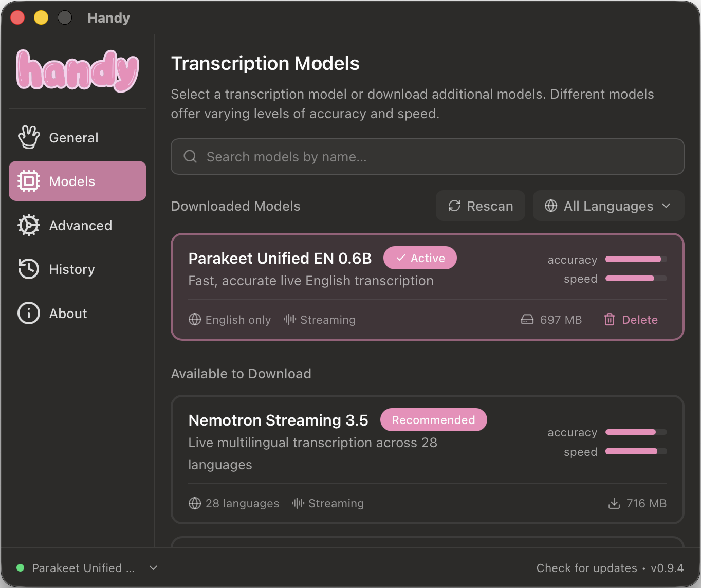This screenshot has height=588, width=701.
Task: Click the Advanced gear icon in sidebar
Action: click(x=29, y=225)
